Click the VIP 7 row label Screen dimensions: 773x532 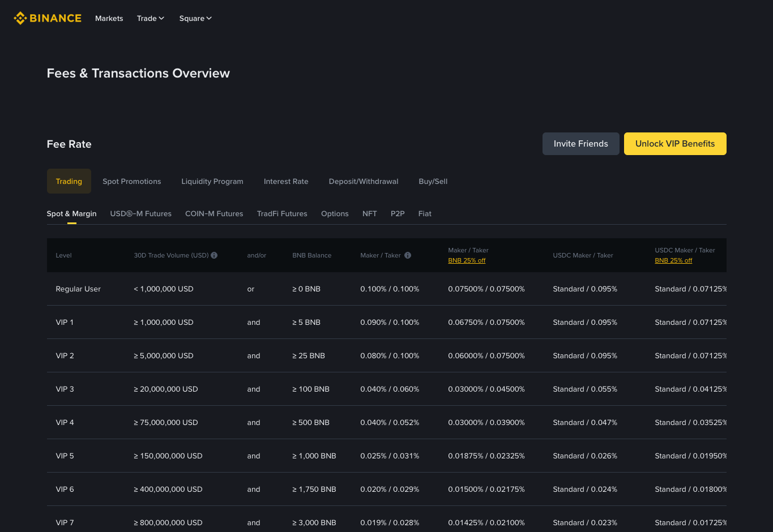[x=65, y=523]
